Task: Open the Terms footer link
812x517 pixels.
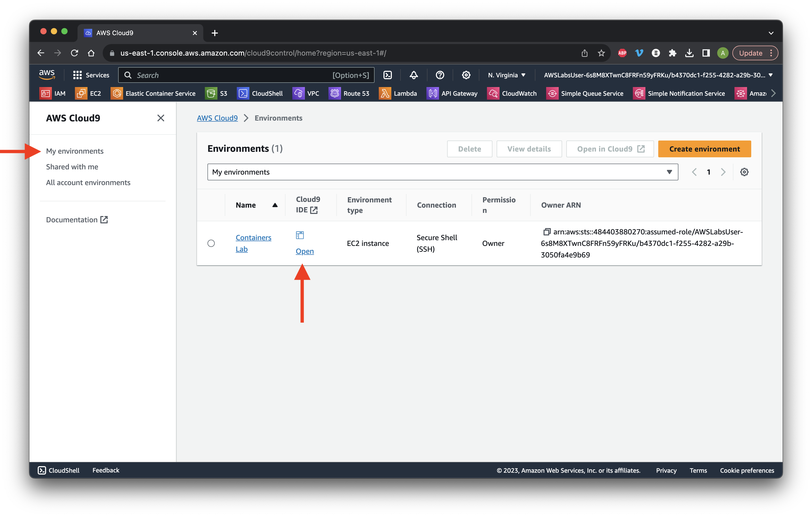Action: coord(698,470)
